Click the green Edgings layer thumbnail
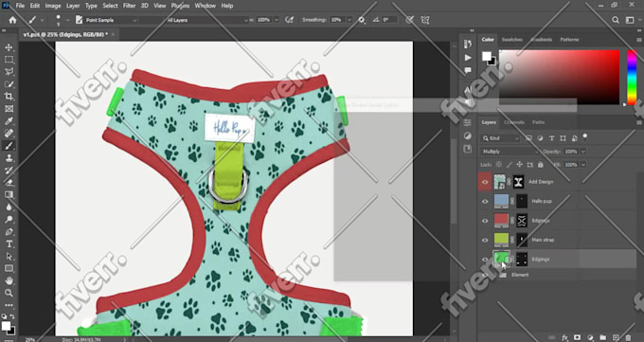 point(501,259)
